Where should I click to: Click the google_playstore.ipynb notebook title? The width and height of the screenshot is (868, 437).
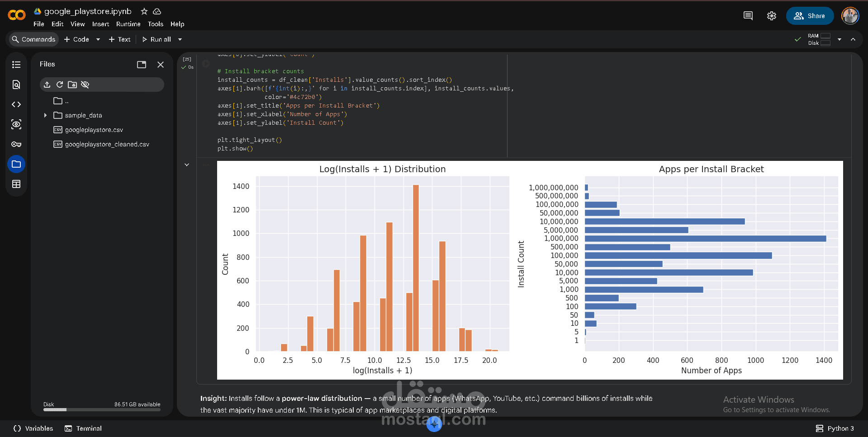pyautogui.click(x=88, y=11)
